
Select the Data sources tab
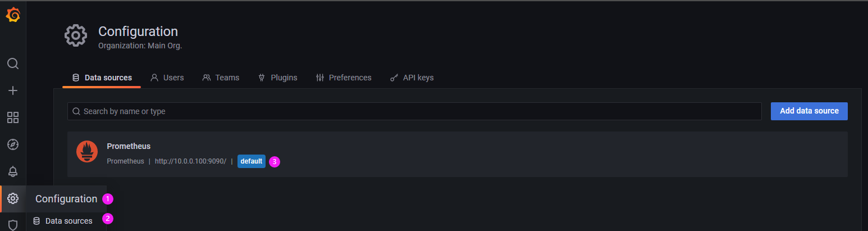102,78
